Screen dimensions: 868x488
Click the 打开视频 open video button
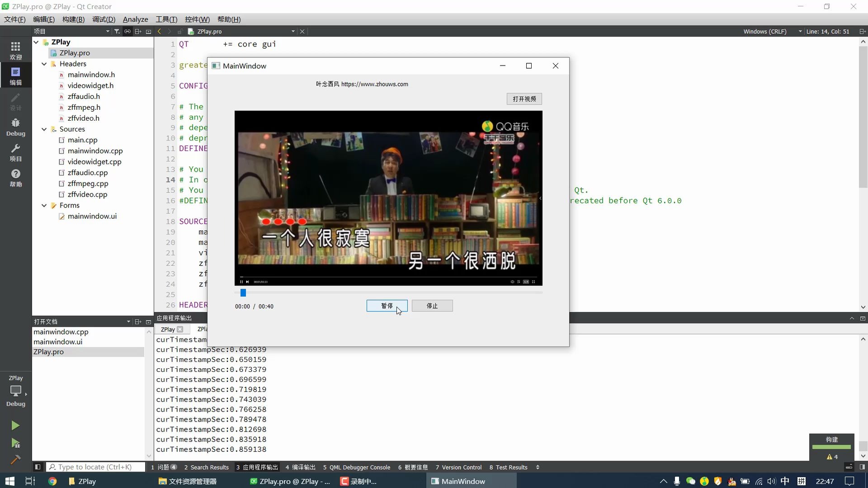coord(524,99)
